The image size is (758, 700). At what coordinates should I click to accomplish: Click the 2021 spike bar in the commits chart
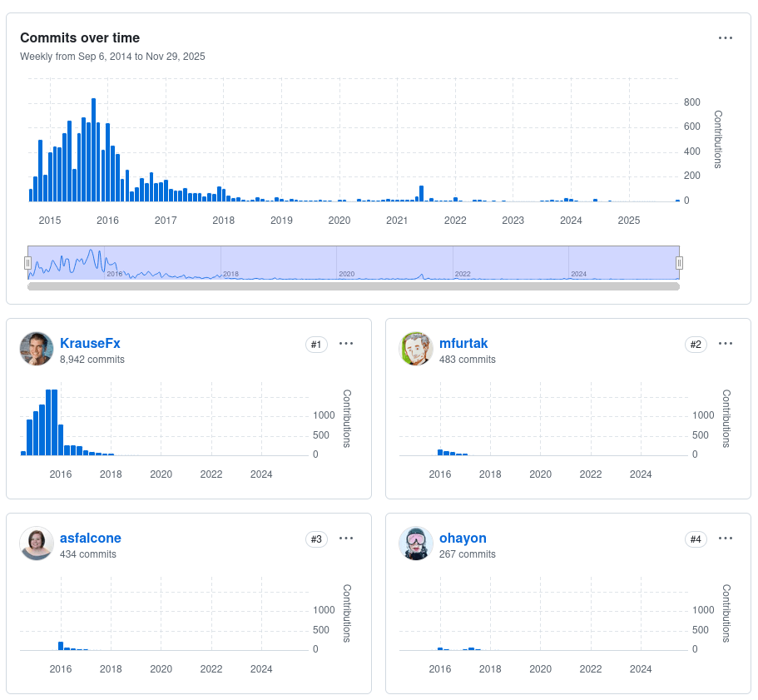point(422,193)
